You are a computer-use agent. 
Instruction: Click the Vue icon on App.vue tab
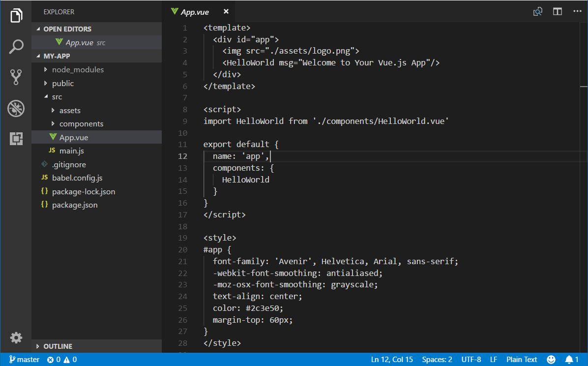click(175, 11)
